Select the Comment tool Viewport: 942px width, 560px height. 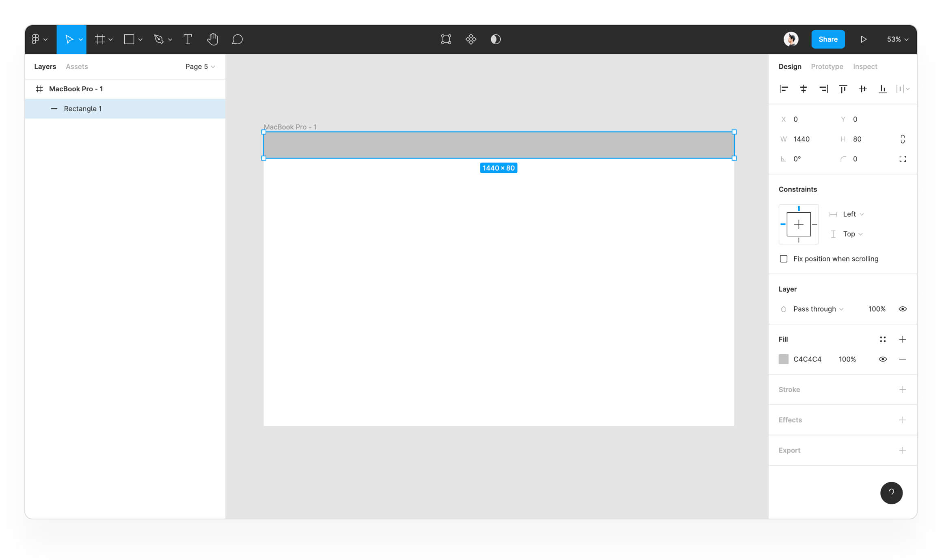237,39
